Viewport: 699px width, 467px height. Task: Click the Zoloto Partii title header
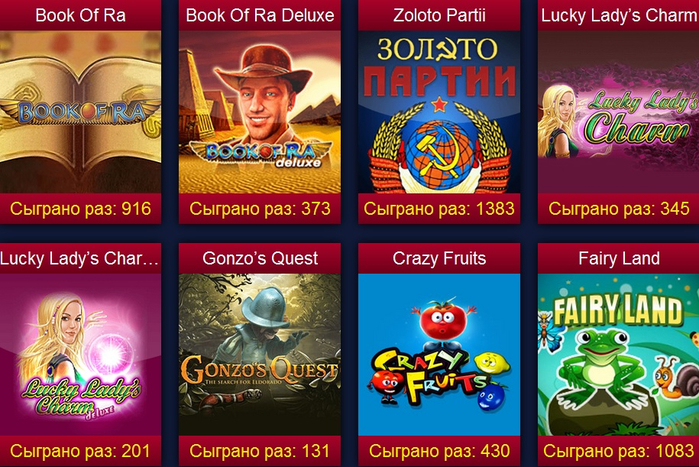439,15
